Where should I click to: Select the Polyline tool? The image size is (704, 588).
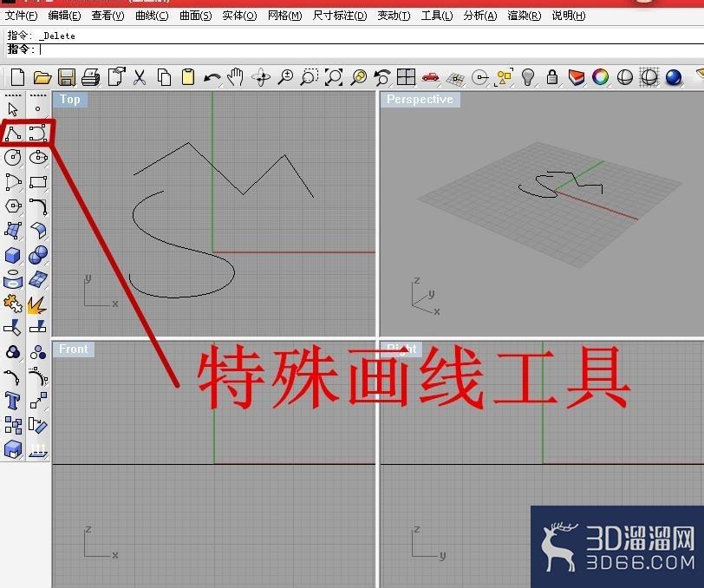13,134
